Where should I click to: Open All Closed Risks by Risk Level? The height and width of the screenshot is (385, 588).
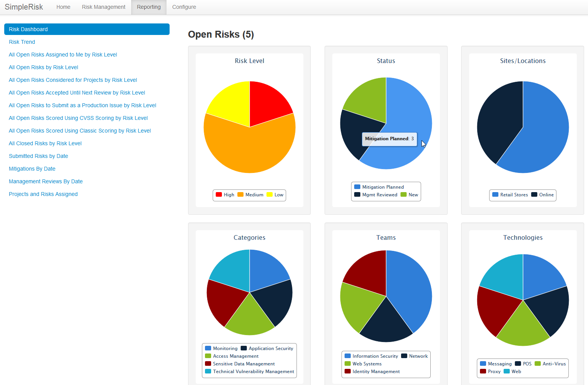click(x=45, y=143)
